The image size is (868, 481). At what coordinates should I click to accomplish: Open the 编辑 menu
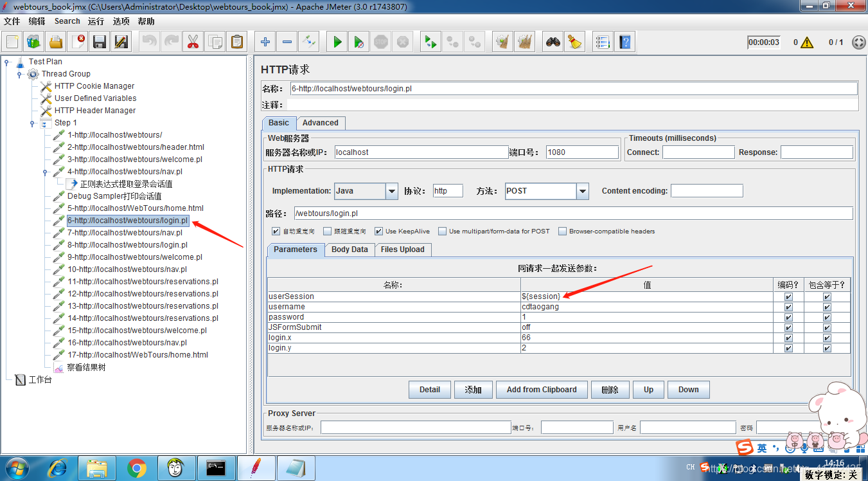(x=37, y=21)
